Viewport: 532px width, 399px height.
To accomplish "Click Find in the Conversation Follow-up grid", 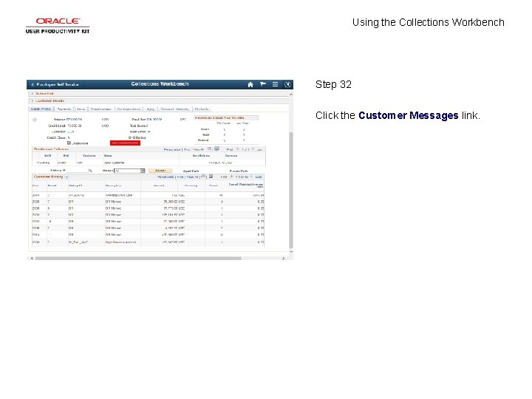I will coord(187,149).
